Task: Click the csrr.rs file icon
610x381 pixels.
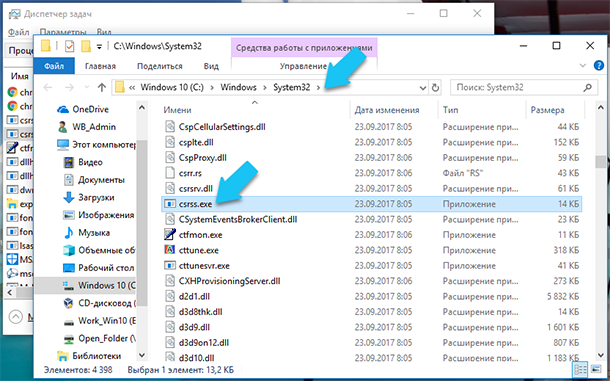Action: coord(170,173)
